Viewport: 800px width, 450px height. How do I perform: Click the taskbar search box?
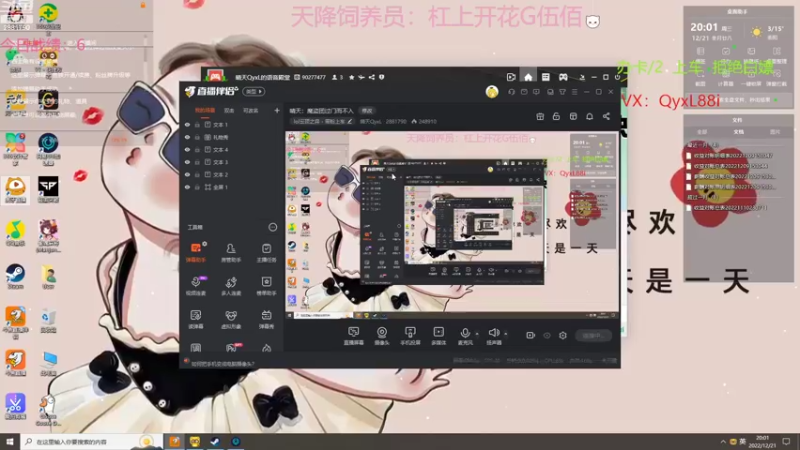click(92, 441)
